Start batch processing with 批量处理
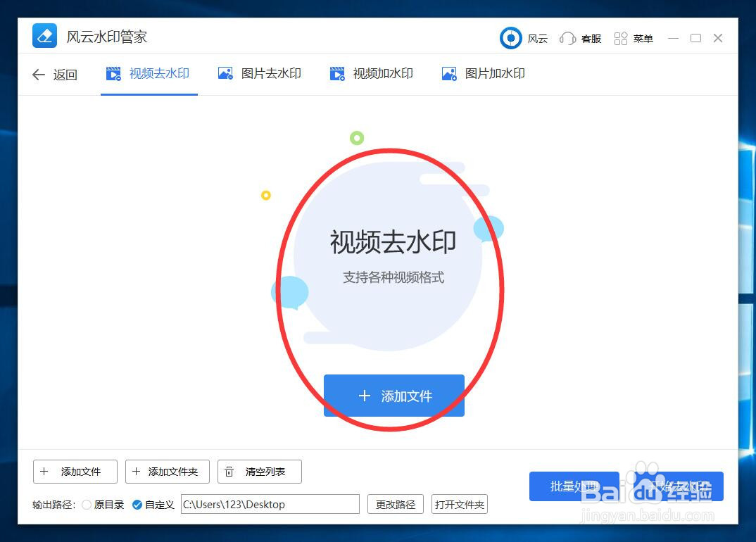The image size is (756, 542). click(574, 486)
